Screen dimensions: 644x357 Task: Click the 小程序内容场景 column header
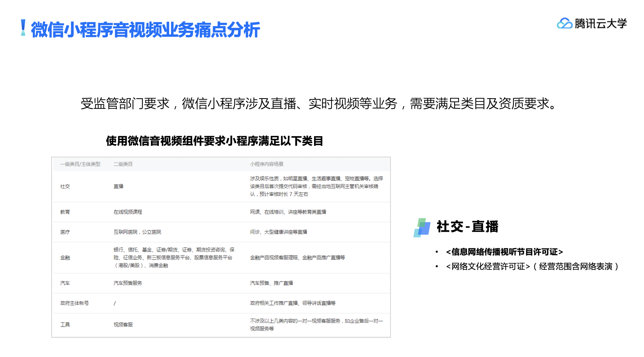coord(267,164)
